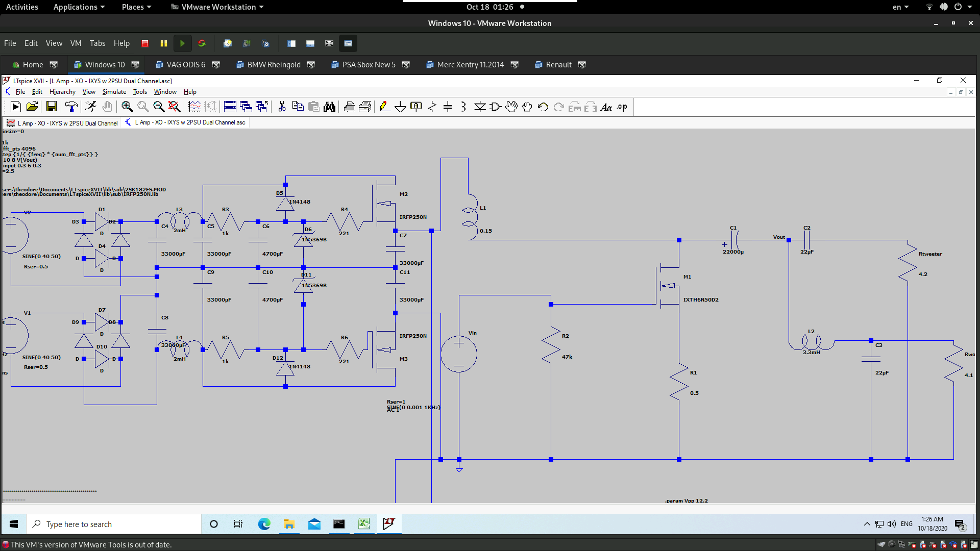Image resolution: width=980 pixels, height=551 pixels.
Task: Open Windows volume control in tray
Action: (891, 524)
